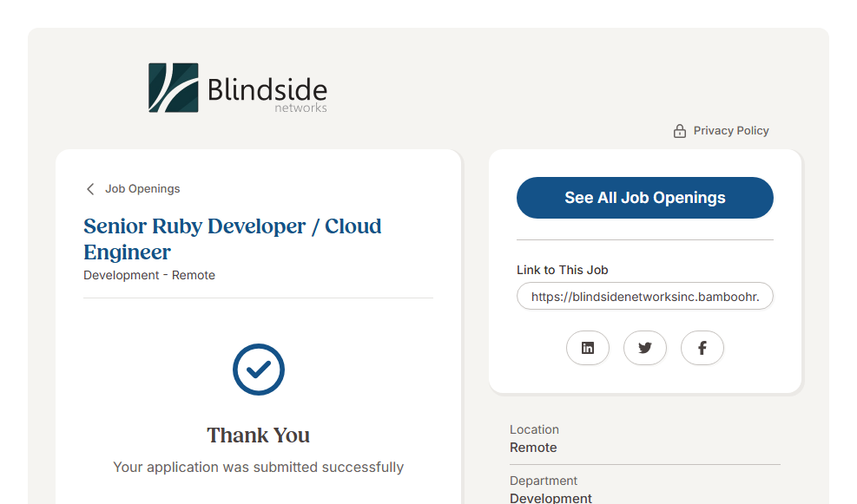Share this job on Facebook

pos(702,348)
